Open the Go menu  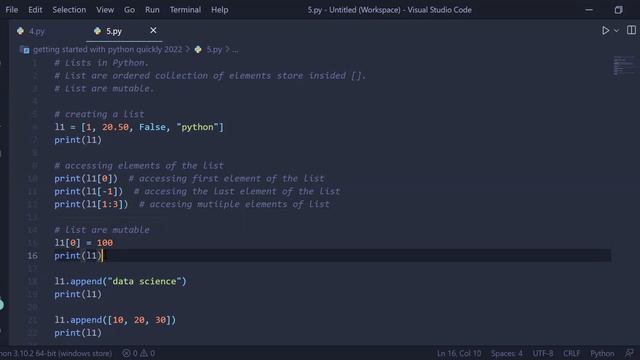click(129, 9)
